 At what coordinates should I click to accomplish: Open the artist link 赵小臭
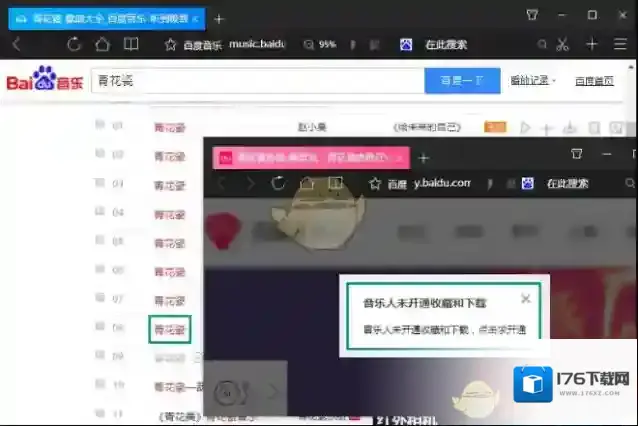point(312,127)
